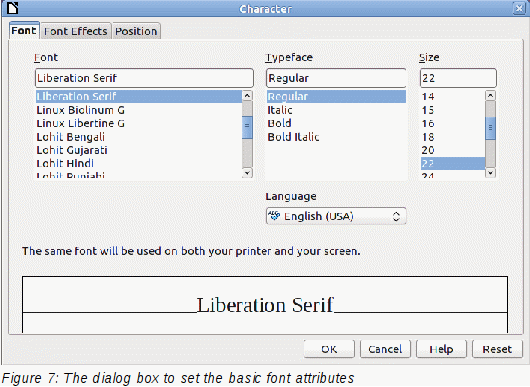Click the Reset button

(497, 349)
